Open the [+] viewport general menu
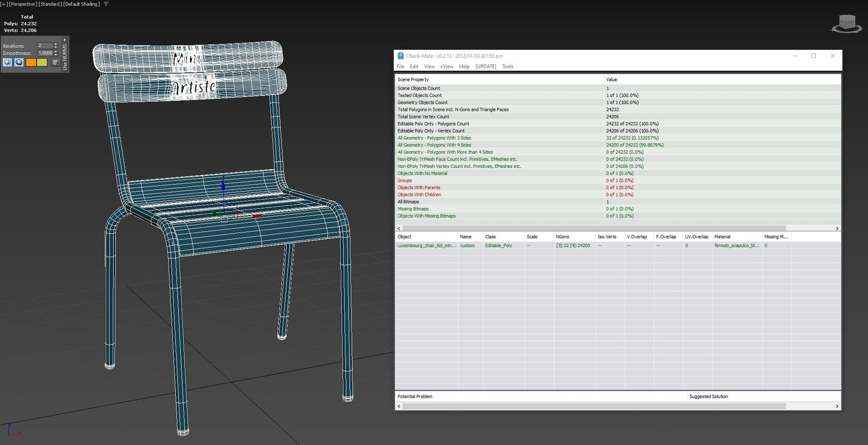 point(4,4)
